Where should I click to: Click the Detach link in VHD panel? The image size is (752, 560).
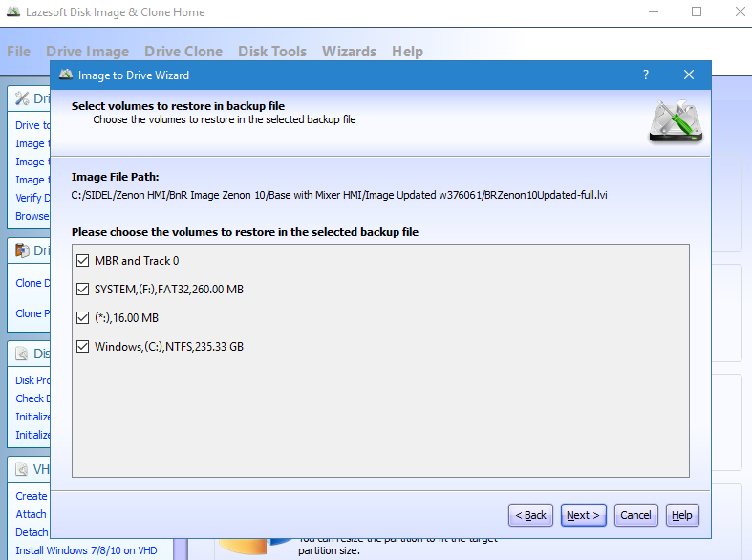point(32,532)
